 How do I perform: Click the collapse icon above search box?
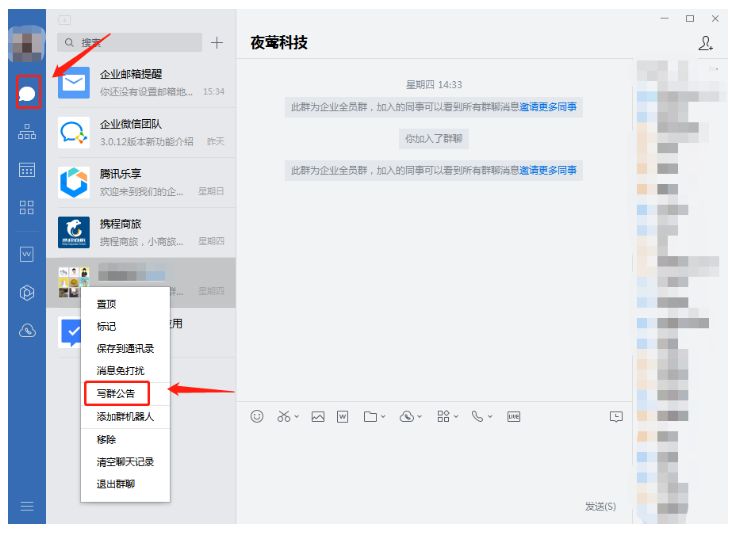(x=64, y=20)
